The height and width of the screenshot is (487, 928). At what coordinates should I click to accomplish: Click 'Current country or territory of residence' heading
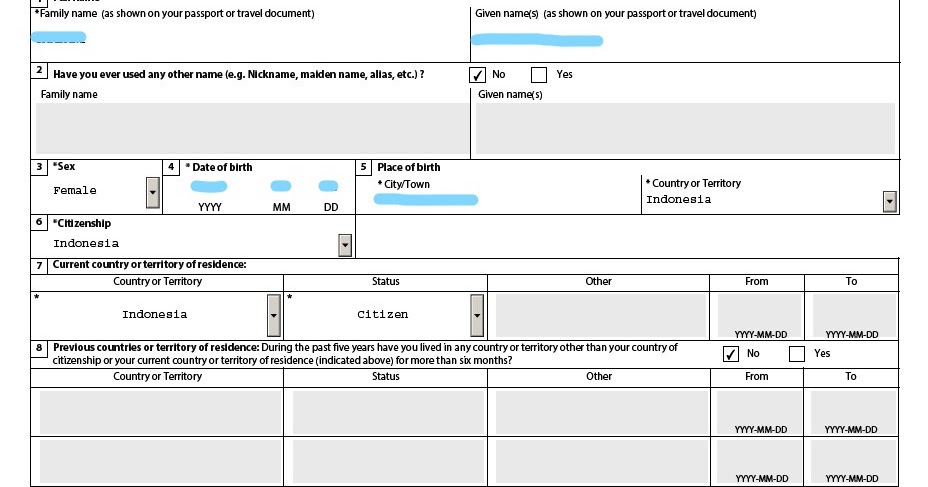pyautogui.click(x=149, y=265)
